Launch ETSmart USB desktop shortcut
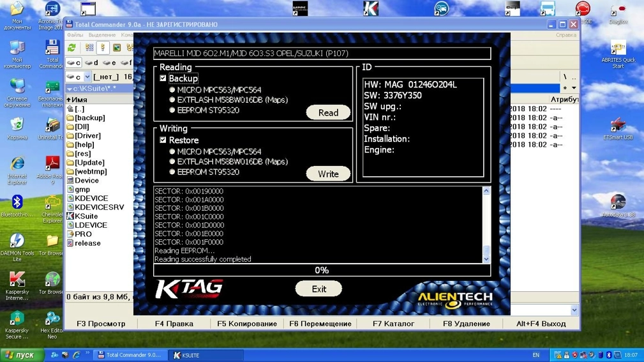This screenshot has width=644, height=362. pos(618,128)
